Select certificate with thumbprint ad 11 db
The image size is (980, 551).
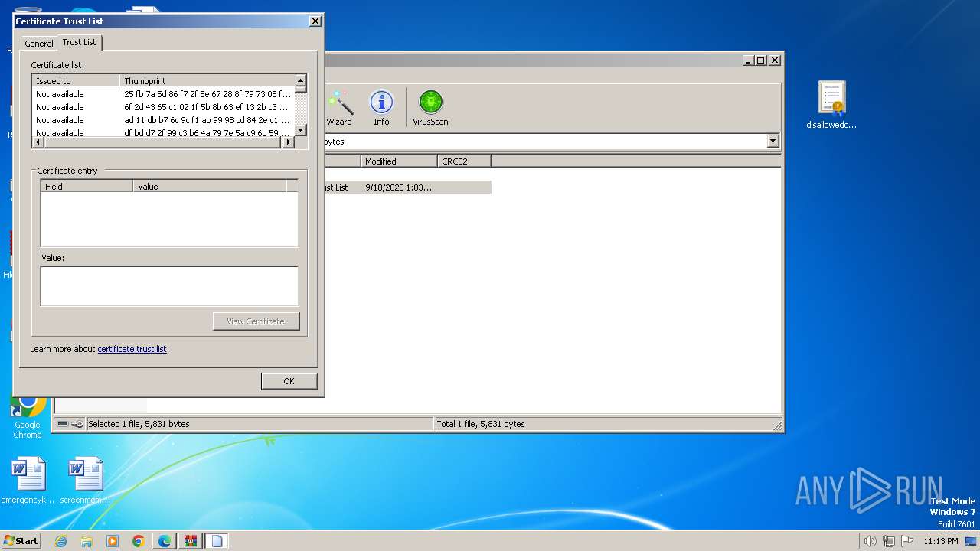click(163, 120)
